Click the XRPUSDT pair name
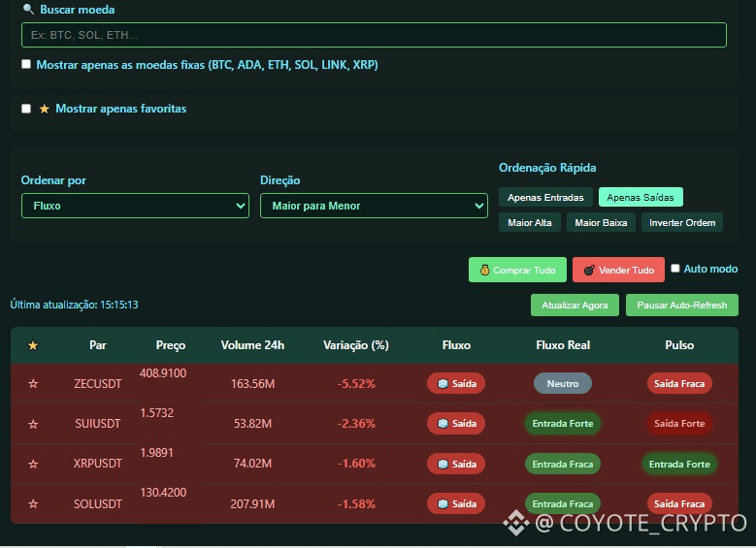This screenshot has width=756, height=548. pos(97,464)
